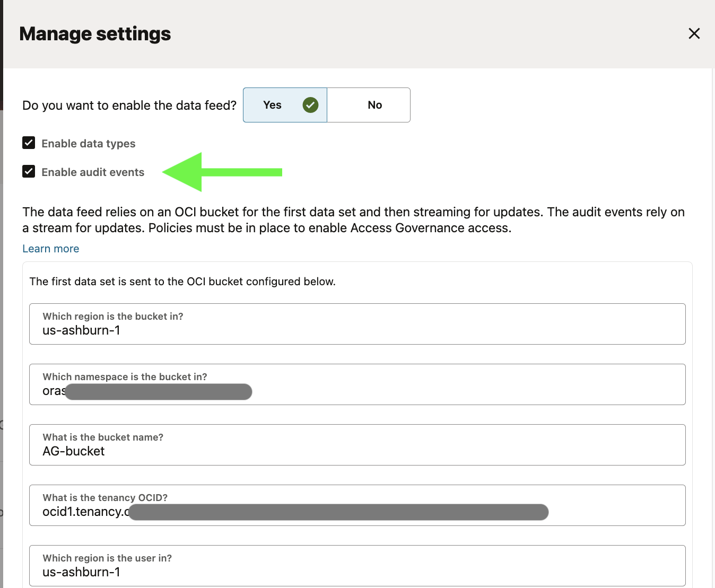Click the green checkmark icon on Yes

(310, 105)
